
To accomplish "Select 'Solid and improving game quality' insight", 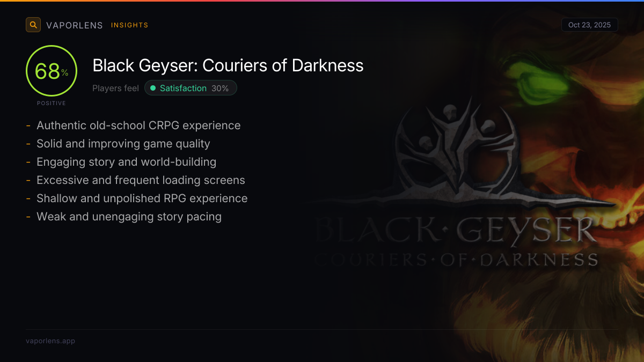I will coord(123,144).
